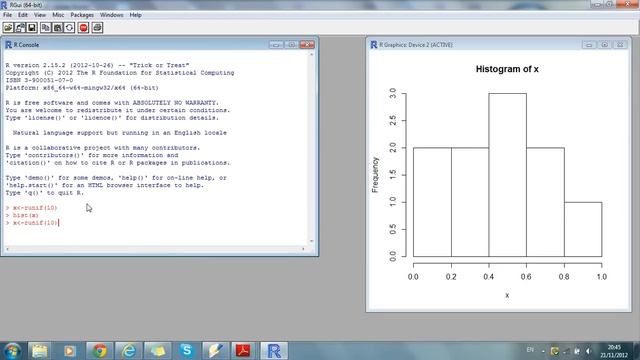
Task: Click the 'hist(x)' command line in console
Action: [25, 215]
